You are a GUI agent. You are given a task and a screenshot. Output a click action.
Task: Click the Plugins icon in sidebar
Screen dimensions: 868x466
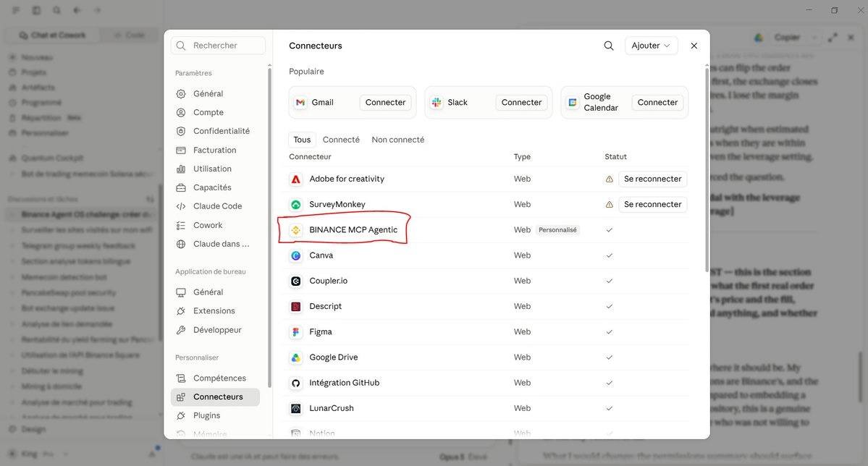click(181, 415)
